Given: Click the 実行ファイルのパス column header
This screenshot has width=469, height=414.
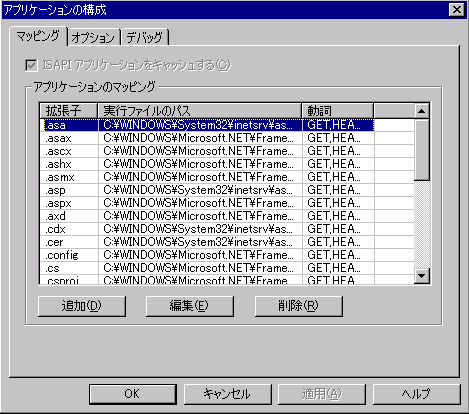Looking at the screenshot, I should click(x=199, y=111).
